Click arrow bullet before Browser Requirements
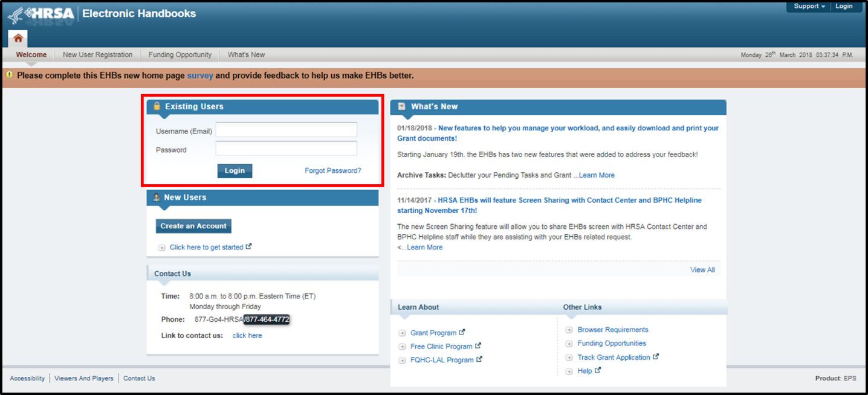Viewport: 868px width, 395px height. point(569,330)
